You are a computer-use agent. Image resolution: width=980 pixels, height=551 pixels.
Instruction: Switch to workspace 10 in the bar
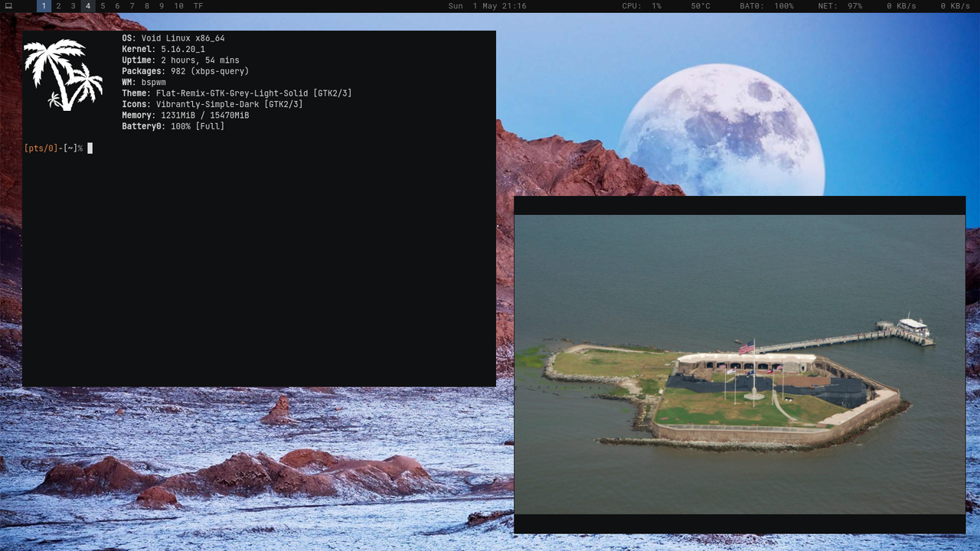coord(178,6)
